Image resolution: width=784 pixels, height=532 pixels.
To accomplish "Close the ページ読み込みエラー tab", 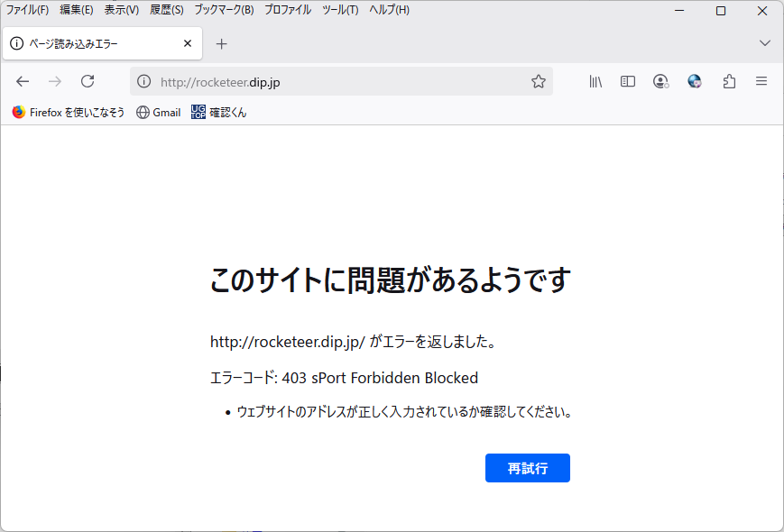I will coord(188,43).
